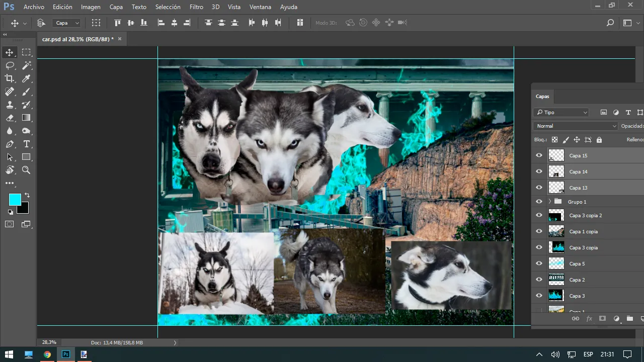Open the status bar info arrow
Image resolution: width=644 pixels, height=362 pixels.
pyautogui.click(x=175, y=342)
